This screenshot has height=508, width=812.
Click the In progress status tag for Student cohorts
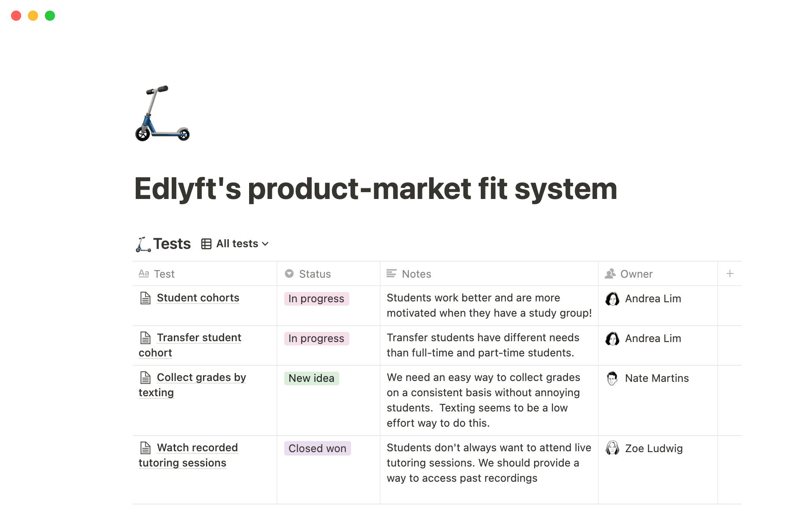pyautogui.click(x=316, y=298)
